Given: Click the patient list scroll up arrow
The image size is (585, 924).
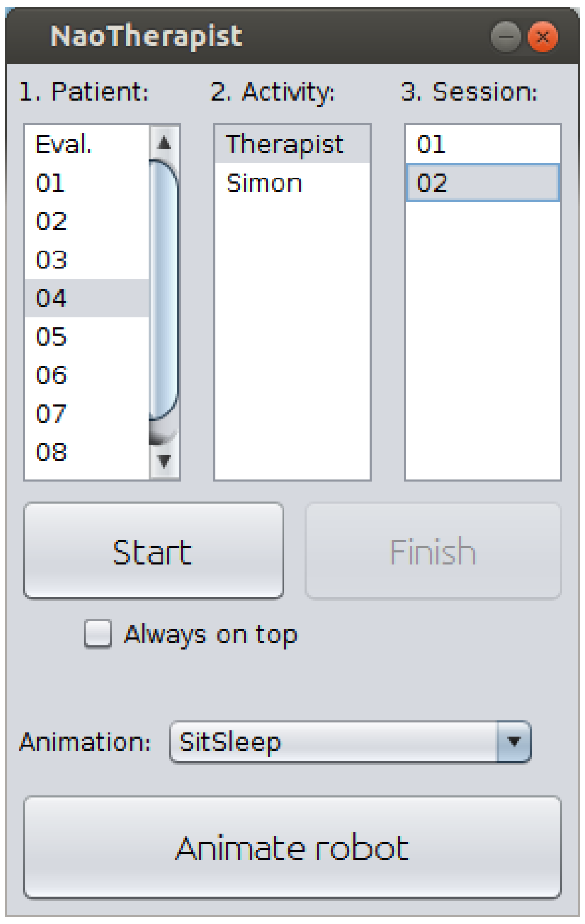Looking at the screenshot, I should tap(164, 143).
